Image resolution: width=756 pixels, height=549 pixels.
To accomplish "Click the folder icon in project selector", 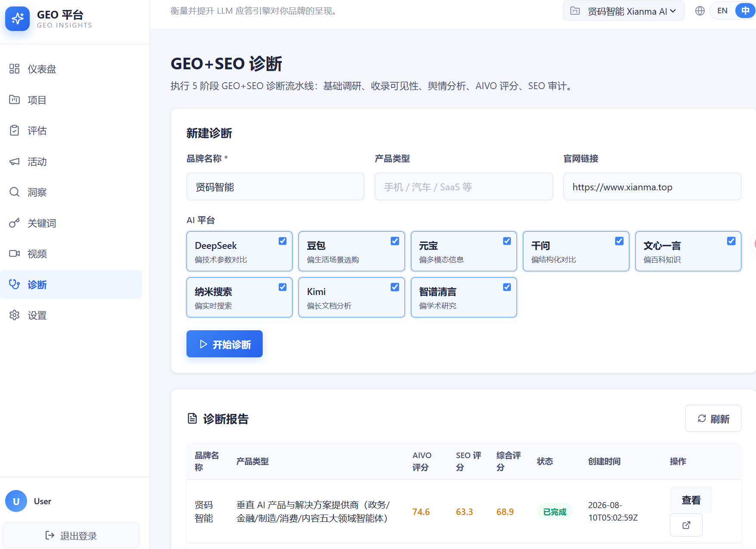I will pos(575,11).
